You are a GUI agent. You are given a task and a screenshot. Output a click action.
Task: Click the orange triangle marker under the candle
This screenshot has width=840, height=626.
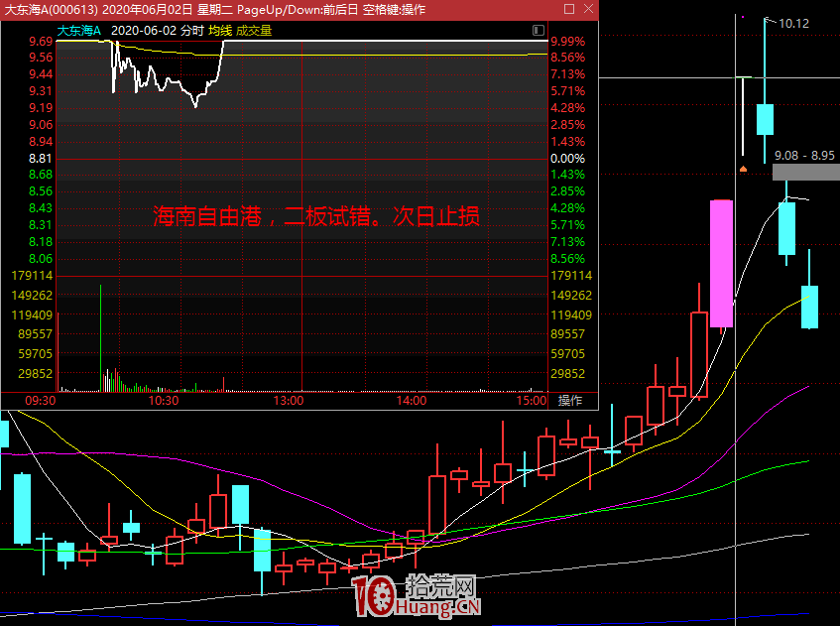point(743,169)
